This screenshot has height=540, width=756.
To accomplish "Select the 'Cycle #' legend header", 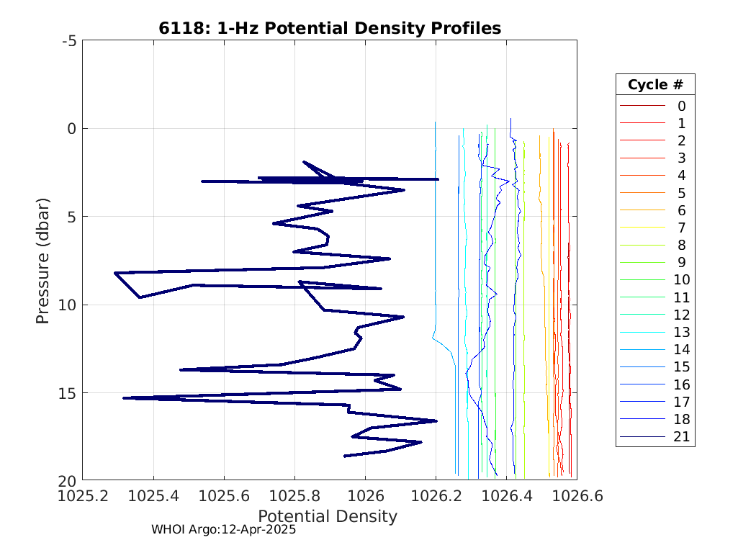I will coord(654,84).
